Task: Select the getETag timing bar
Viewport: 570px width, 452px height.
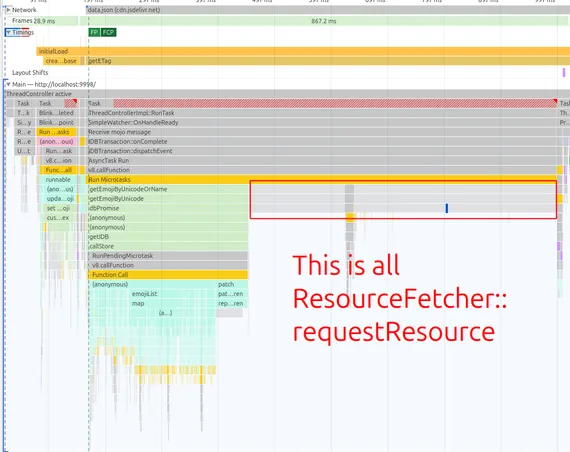Action: (x=329, y=61)
